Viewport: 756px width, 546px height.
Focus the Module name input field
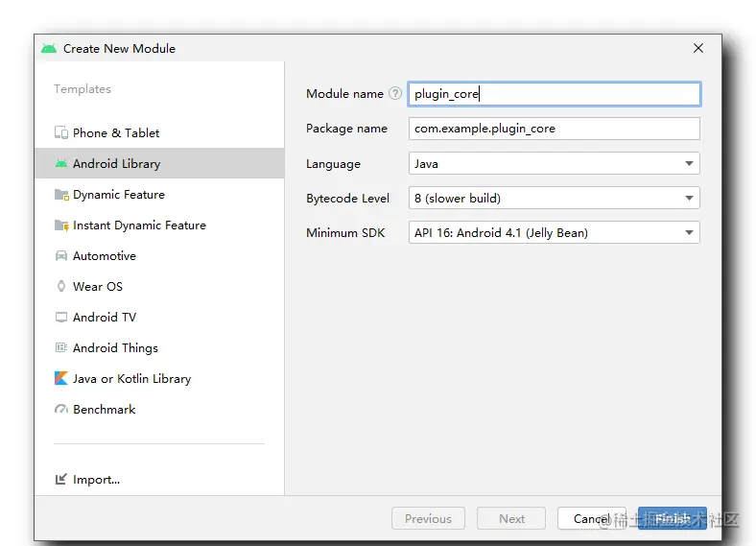click(x=554, y=94)
